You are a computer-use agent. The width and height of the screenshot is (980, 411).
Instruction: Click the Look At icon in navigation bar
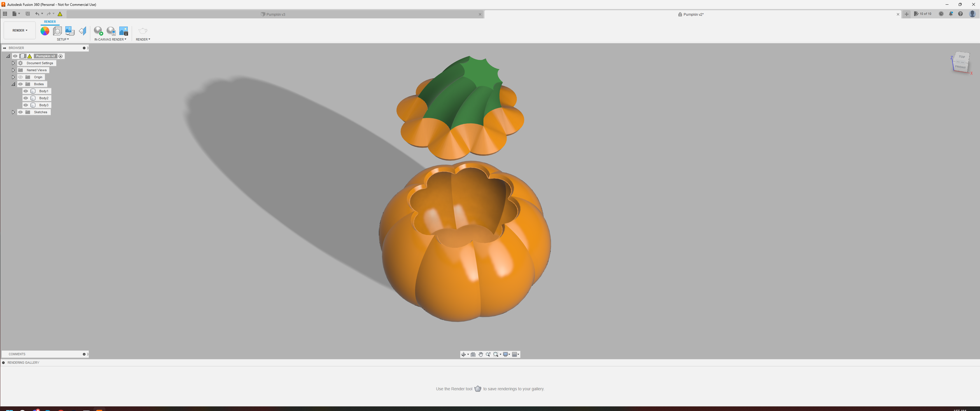tap(473, 355)
